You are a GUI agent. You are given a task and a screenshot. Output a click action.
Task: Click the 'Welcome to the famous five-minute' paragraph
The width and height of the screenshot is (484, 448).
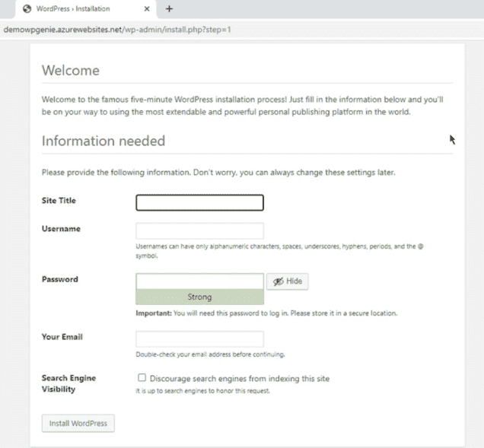point(242,106)
